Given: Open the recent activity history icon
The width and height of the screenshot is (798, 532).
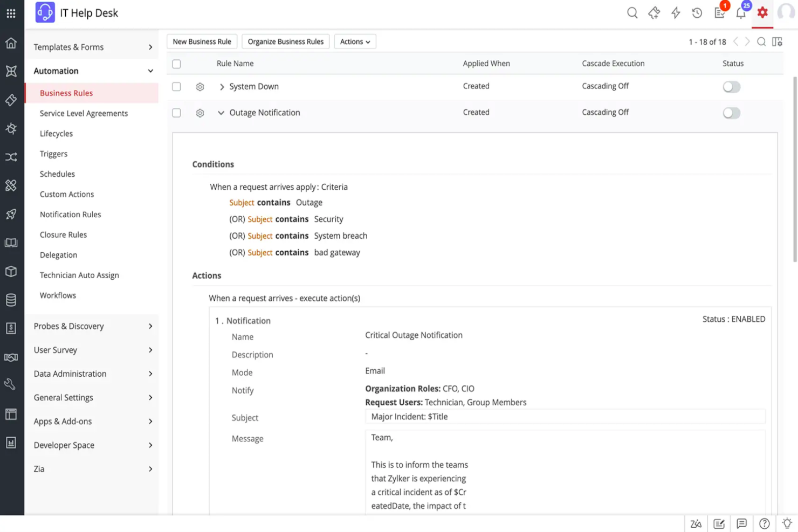Looking at the screenshot, I should pos(697,13).
